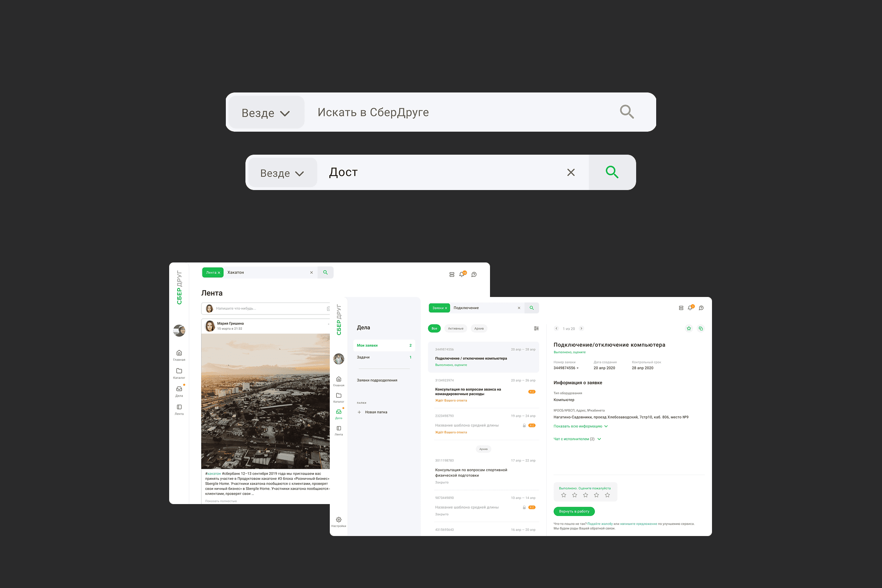Click the 'Подайте жалобу' link
The image size is (882, 588).
600,524
